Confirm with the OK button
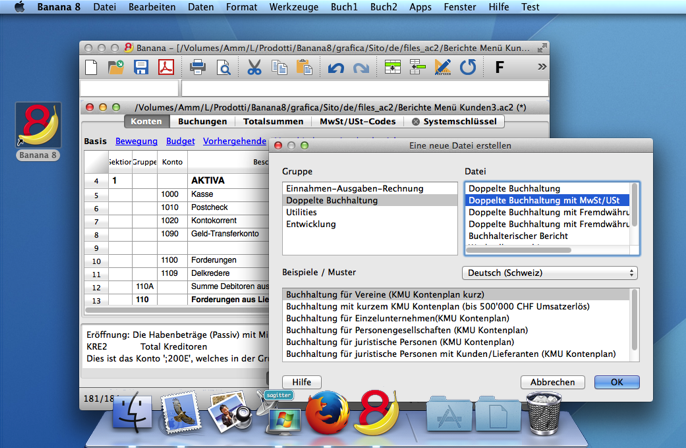 pos(617,382)
